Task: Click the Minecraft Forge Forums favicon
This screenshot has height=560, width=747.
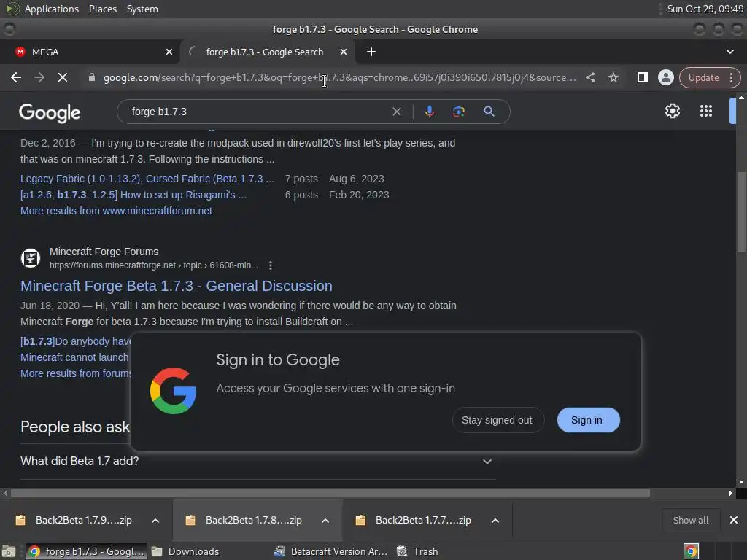Action: (31, 258)
